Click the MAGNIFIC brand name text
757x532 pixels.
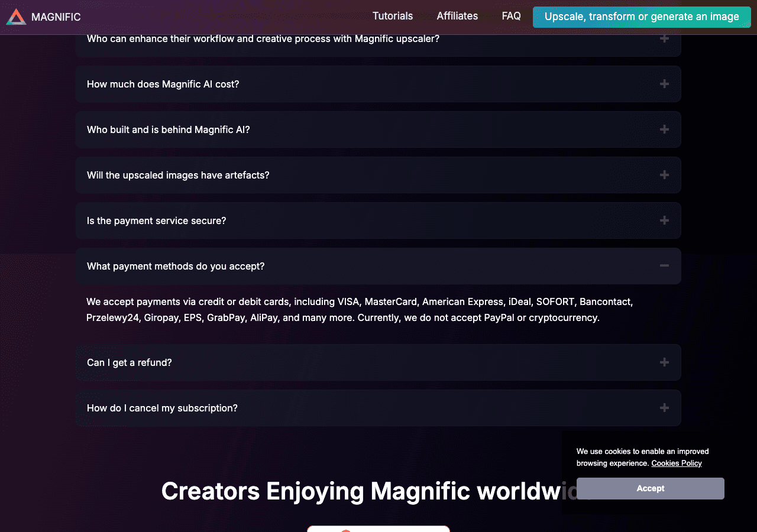click(56, 17)
